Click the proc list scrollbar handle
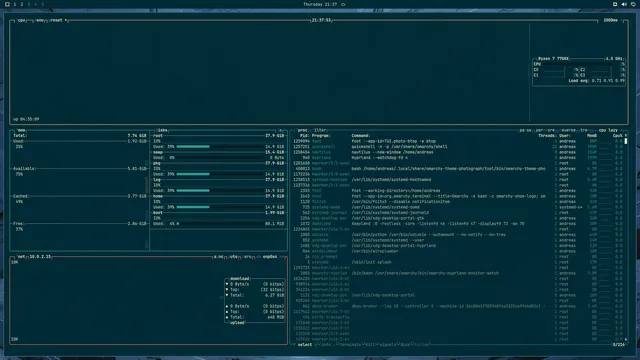640x360 pixels. pyautogui.click(x=626, y=141)
